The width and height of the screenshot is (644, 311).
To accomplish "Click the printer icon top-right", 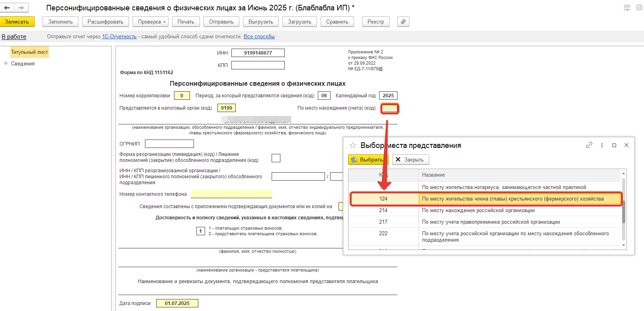I will 639,8.
